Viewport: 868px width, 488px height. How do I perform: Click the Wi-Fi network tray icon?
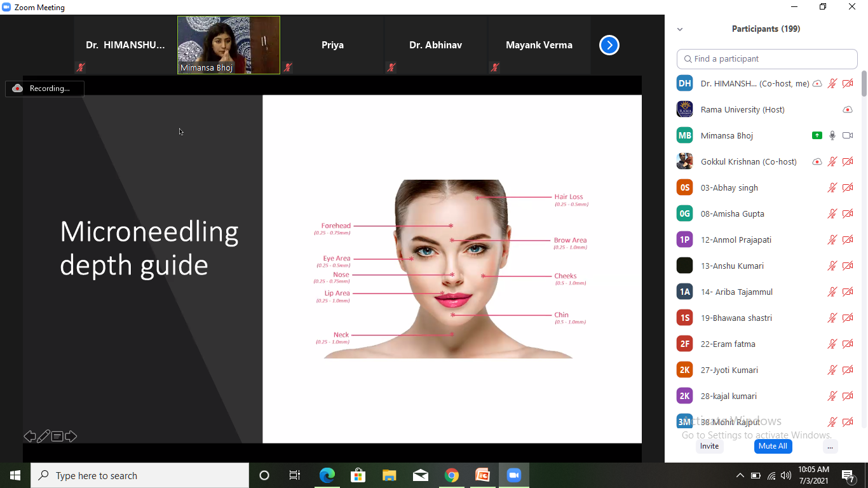coord(771,475)
